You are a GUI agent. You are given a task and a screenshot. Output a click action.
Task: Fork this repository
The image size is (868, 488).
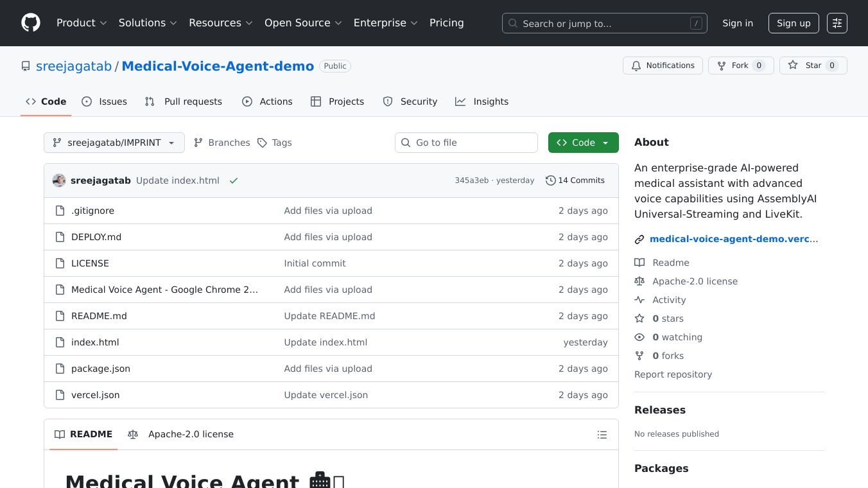click(x=741, y=65)
